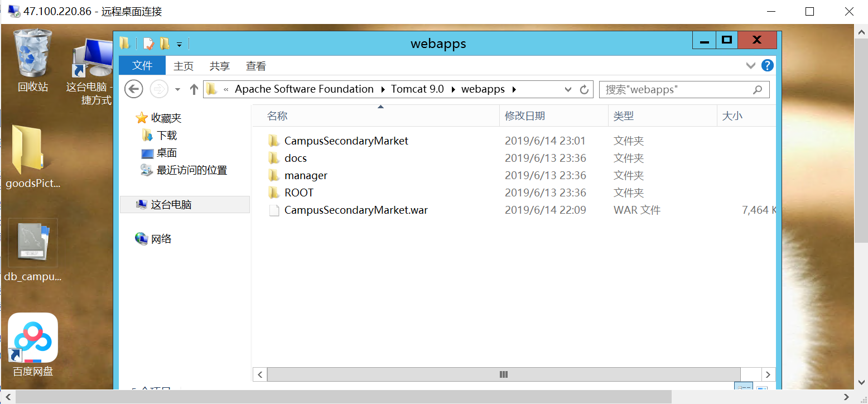
Task: Open the arrow after Apache Software Foundation
Action: click(x=383, y=89)
